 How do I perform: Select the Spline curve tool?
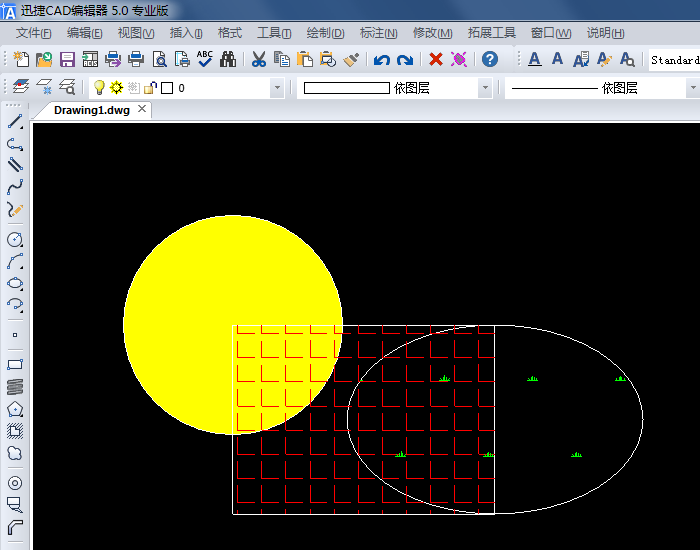coord(15,187)
